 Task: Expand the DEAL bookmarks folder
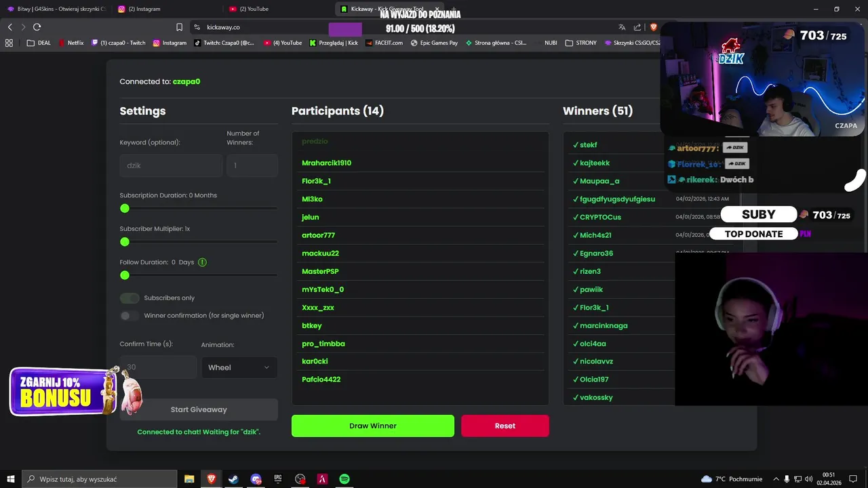coord(39,43)
